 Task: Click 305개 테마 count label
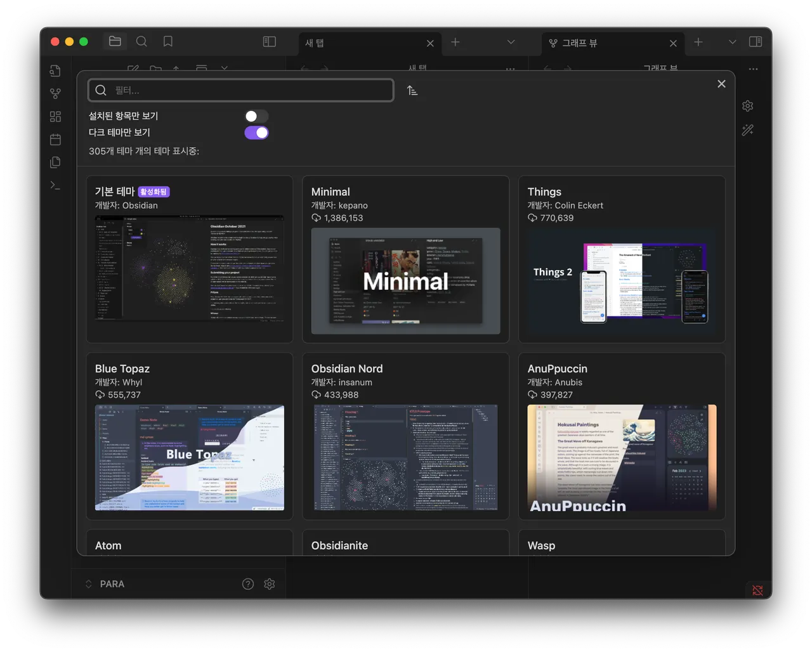pyautogui.click(x=144, y=151)
